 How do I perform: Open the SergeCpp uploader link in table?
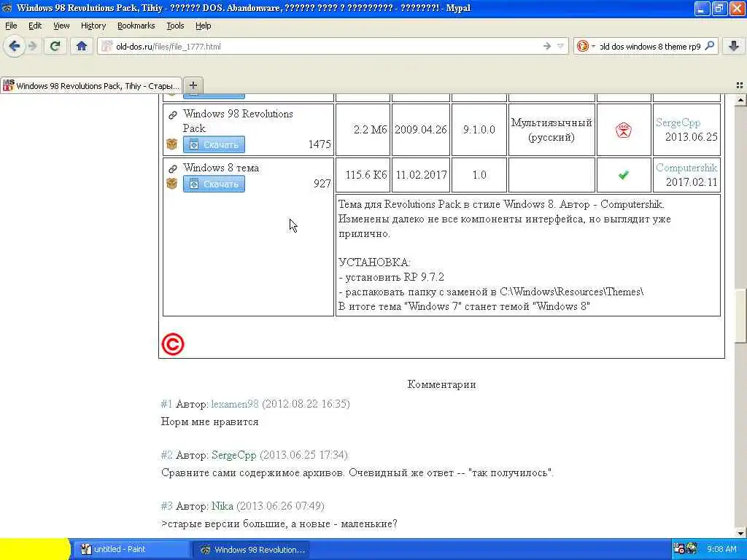pos(678,122)
